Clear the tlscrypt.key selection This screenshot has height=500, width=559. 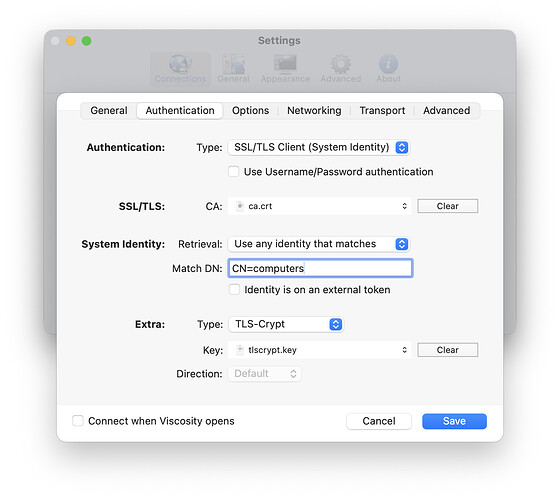tap(447, 350)
